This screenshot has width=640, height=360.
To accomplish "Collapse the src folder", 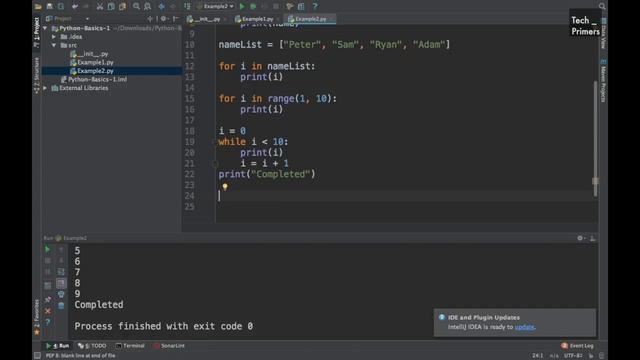I will [54, 45].
